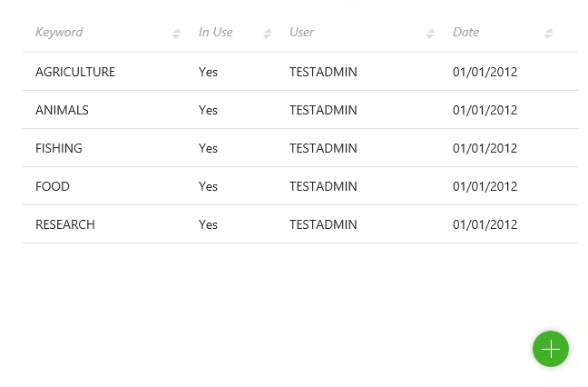The height and width of the screenshot is (387, 588).
Task: Click TESTADMIN user in the RESEARCH row
Action: 323,224
